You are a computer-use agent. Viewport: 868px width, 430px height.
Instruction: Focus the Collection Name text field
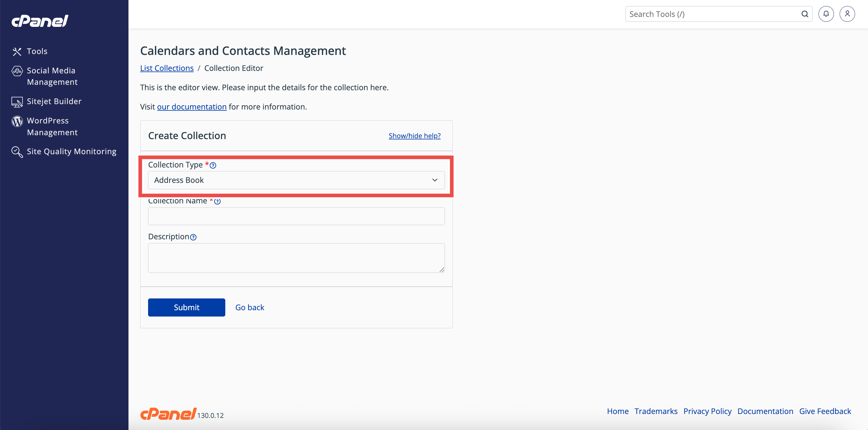pos(296,216)
